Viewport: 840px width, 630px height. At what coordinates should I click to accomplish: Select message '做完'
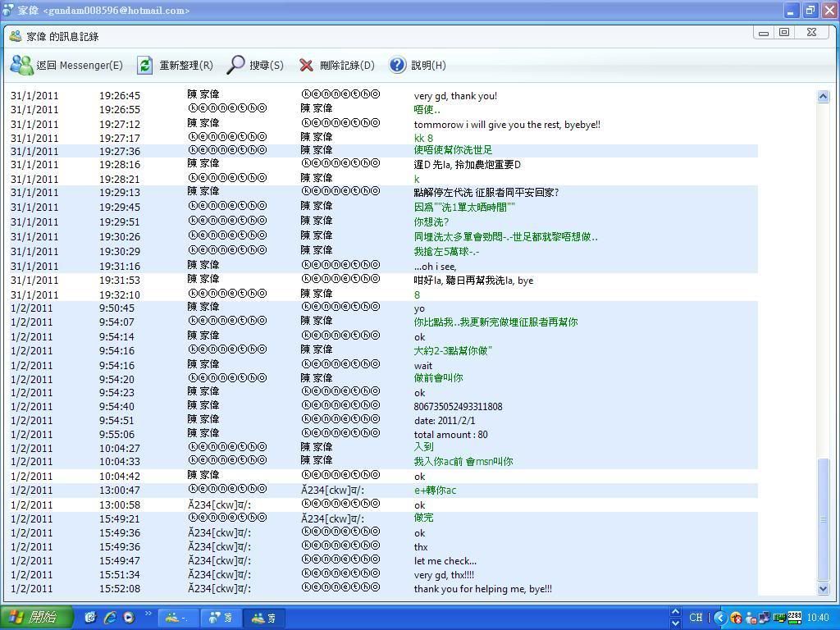point(423,518)
